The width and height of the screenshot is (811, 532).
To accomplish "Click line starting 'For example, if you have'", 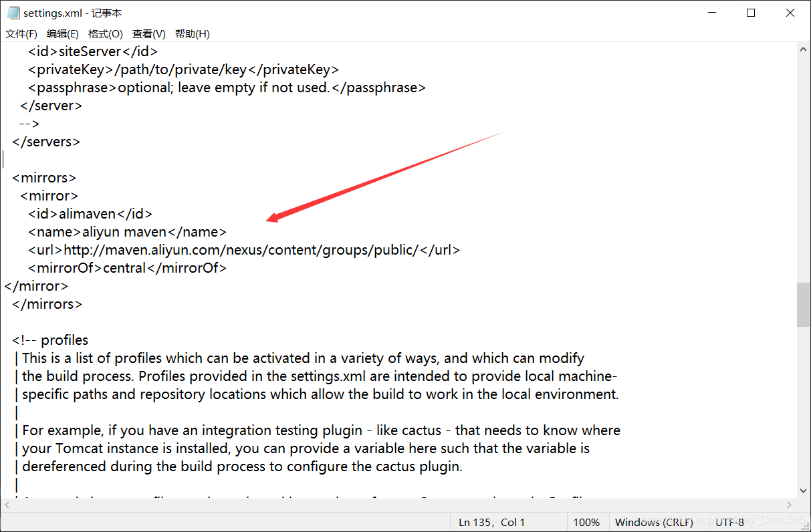I will [x=317, y=430].
